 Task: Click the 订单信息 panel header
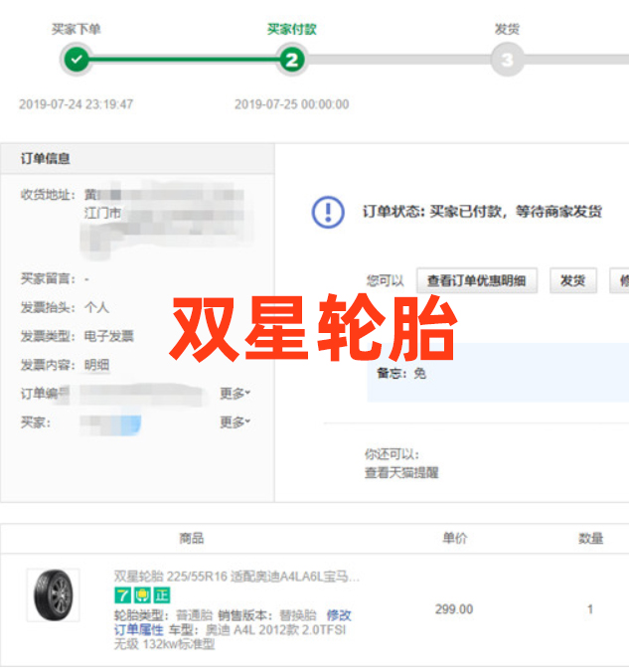(46, 159)
